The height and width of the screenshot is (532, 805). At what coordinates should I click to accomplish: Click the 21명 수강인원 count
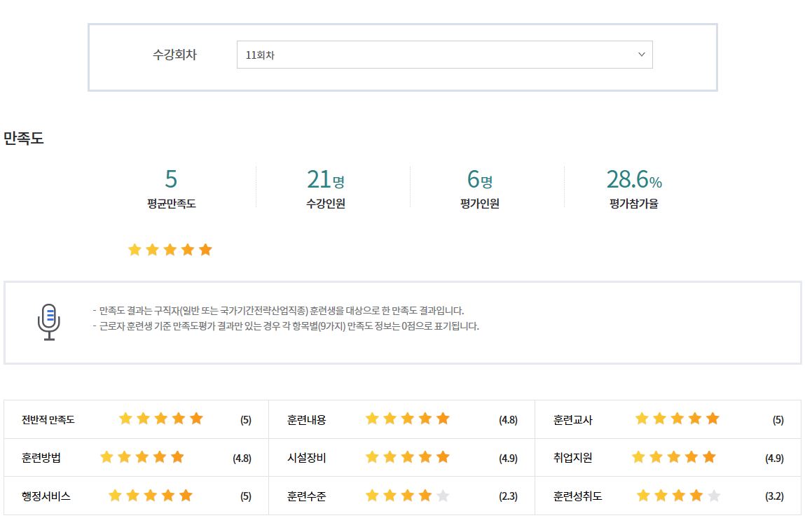[x=325, y=180]
